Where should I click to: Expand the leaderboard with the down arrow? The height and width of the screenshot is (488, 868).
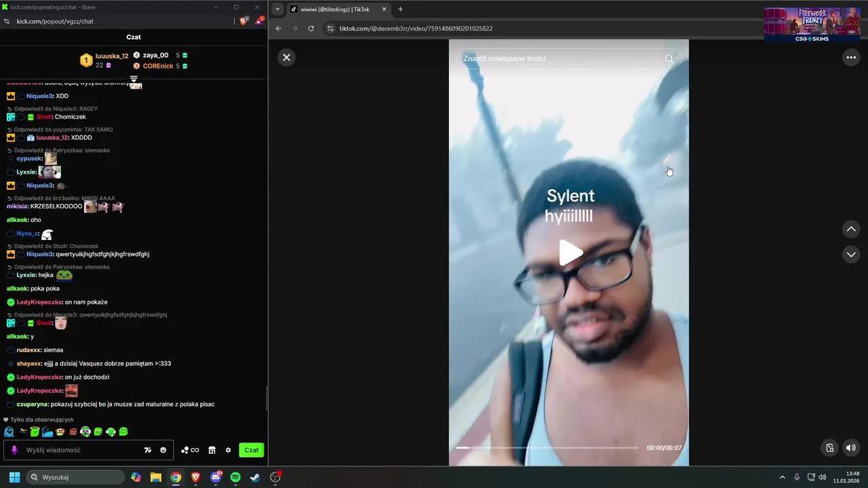(x=134, y=79)
